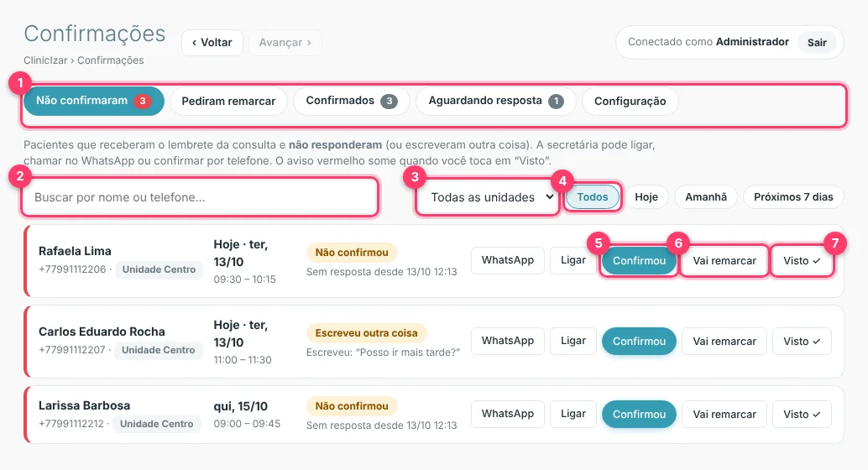Focus the name or phone search field
The image size is (868, 470).
pyautogui.click(x=200, y=197)
